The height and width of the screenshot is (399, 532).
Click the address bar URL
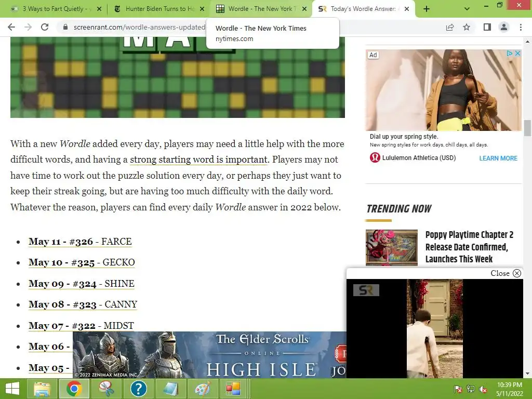point(139,27)
